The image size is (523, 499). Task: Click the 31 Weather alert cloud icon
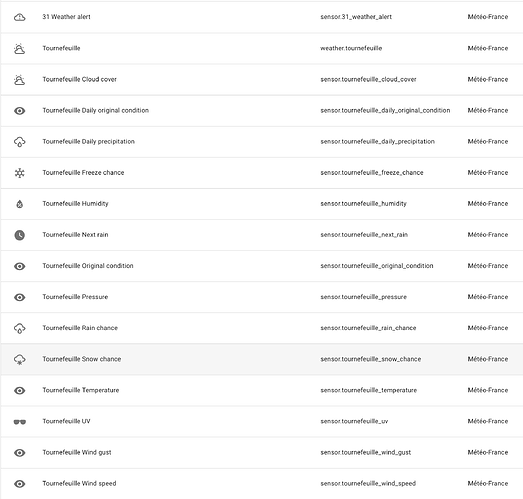tap(20, 17)
